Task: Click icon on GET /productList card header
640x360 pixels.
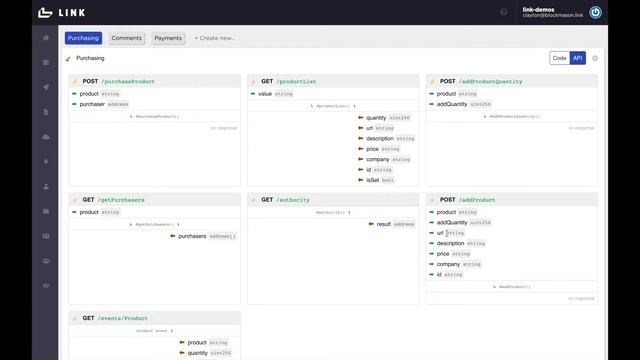Action: coord(253,82)
